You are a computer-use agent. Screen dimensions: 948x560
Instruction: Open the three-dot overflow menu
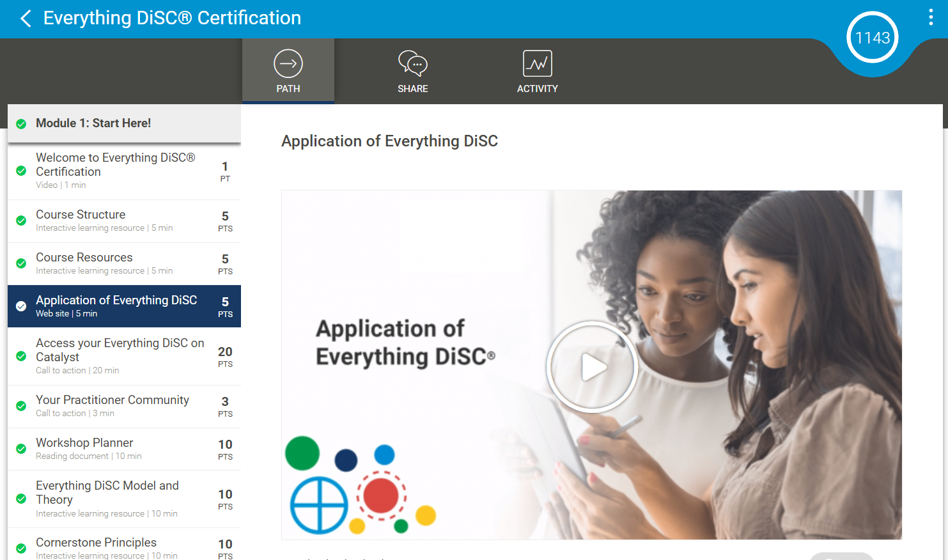pyautogui.click(x=931, y=17)
